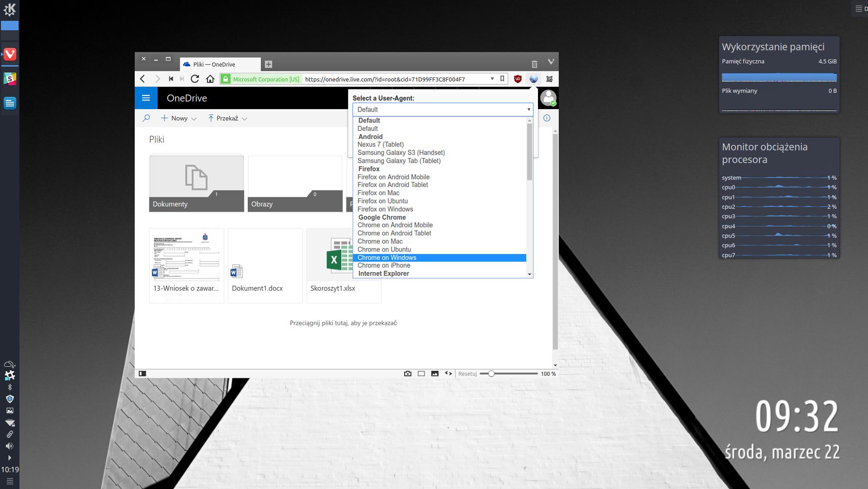Select Nexus 7 (Tablet) option
The image size is (868, 489).
pyautogui.click(x=381, y=144)
